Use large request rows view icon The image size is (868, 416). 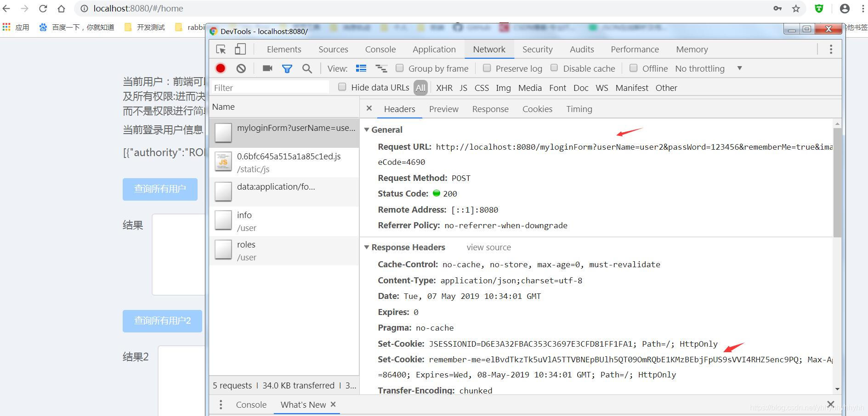coord(361,68)
